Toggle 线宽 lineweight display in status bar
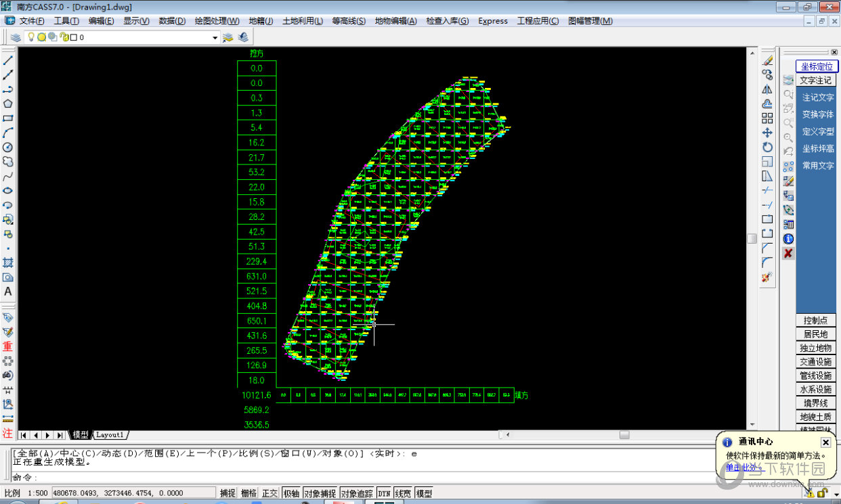The height and width of the screenshot is (504, 841). (404, 494)
